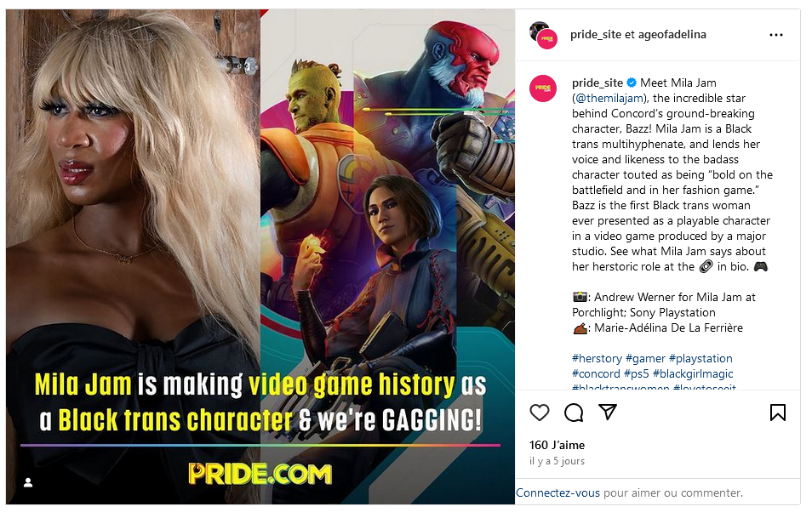Like the post with the heart icon
812x518 pixels.
click(539, 413)
